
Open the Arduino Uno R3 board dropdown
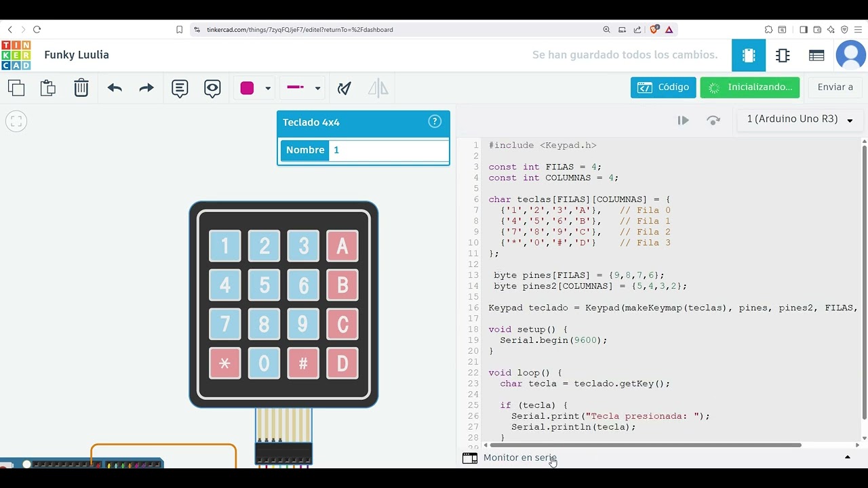[x=800, y=120]
